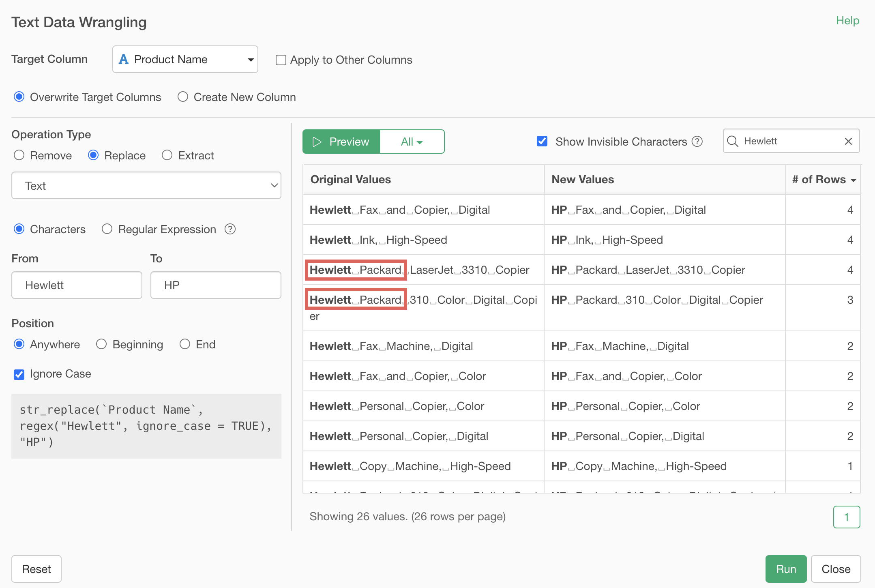Click the search field containing Hewlett
The image size is (875, 588).
791,141
